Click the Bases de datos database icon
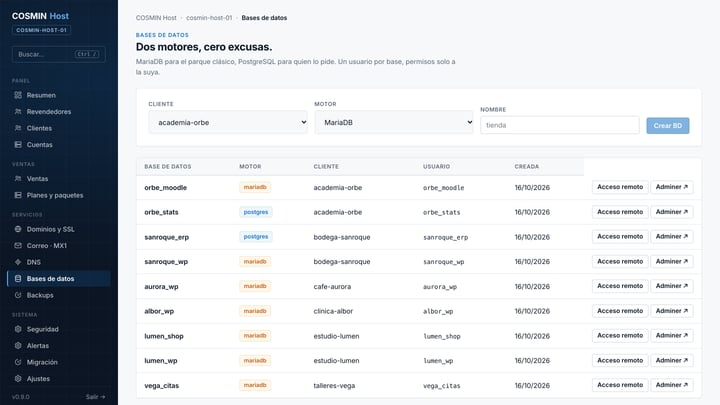This screenshot has height=405, width=720. tap(18, 279)
